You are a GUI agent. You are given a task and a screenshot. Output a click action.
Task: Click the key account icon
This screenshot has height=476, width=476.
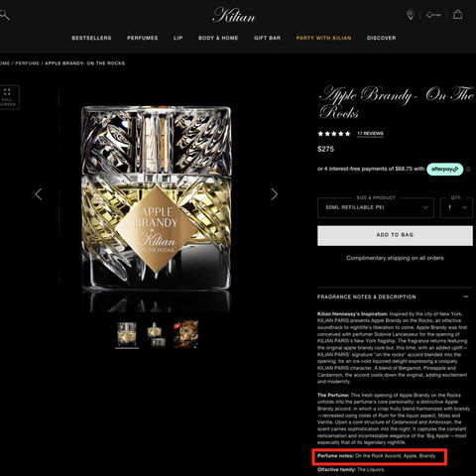433,15
